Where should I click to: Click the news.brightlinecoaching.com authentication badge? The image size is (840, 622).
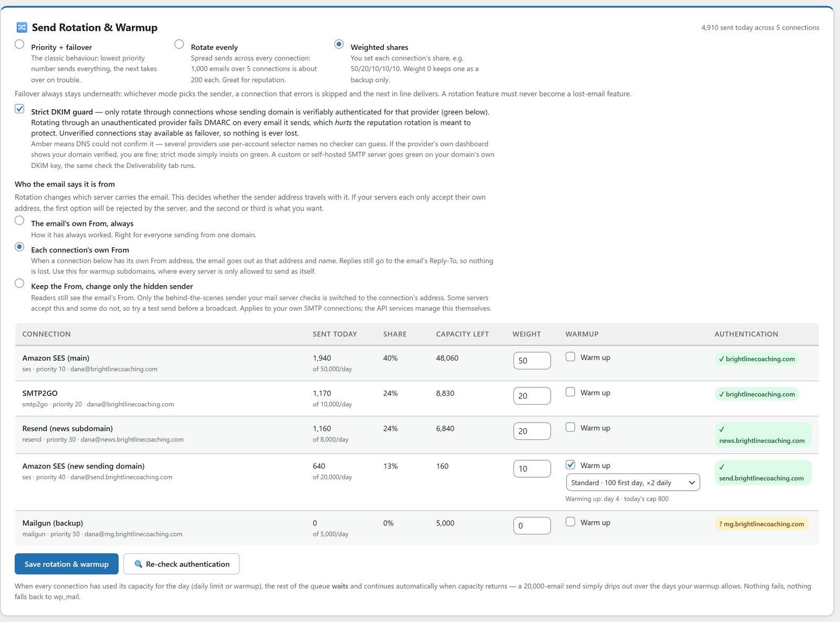click(763, 435)
